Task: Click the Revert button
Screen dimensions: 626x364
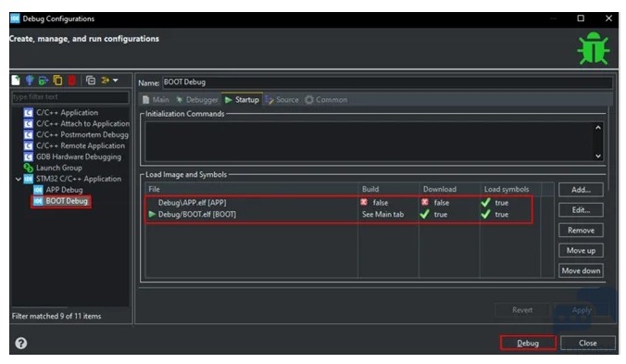Action: click(x=522, y=310)
